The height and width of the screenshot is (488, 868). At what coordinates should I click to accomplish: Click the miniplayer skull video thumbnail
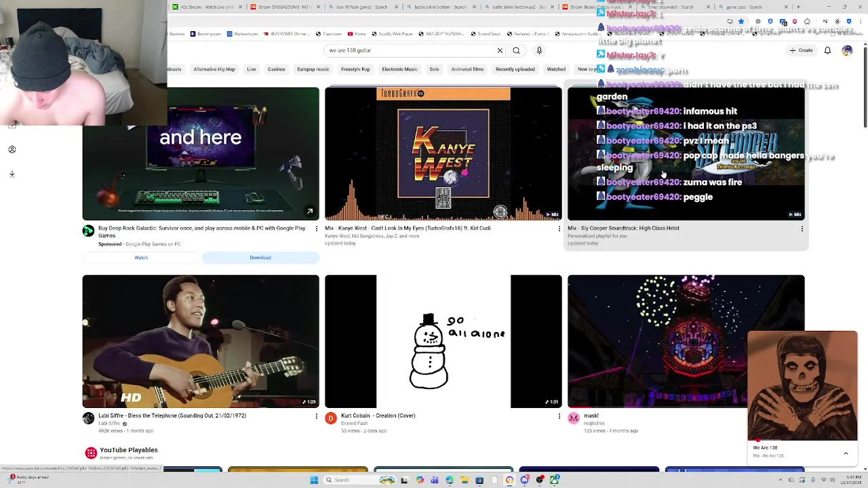(803, 386)
